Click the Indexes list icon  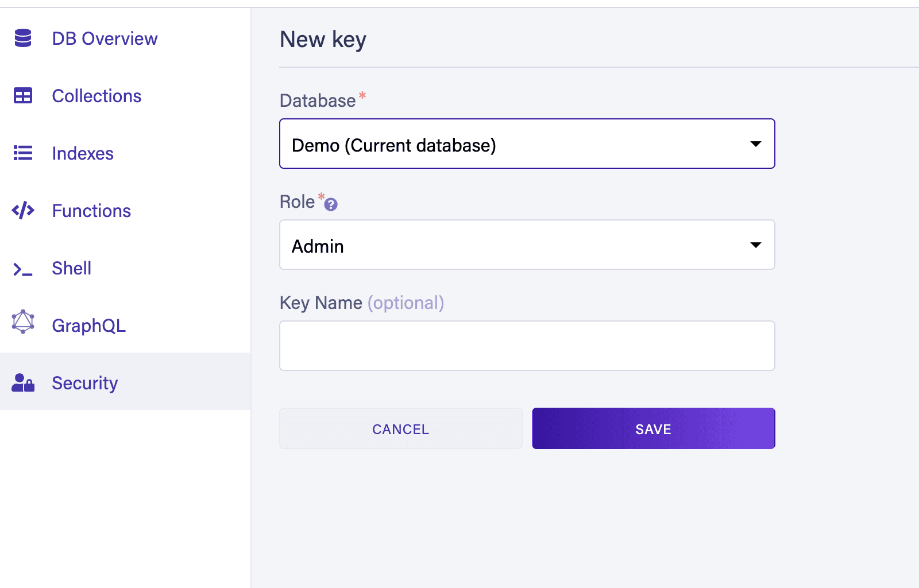click(x=23, y=153)
